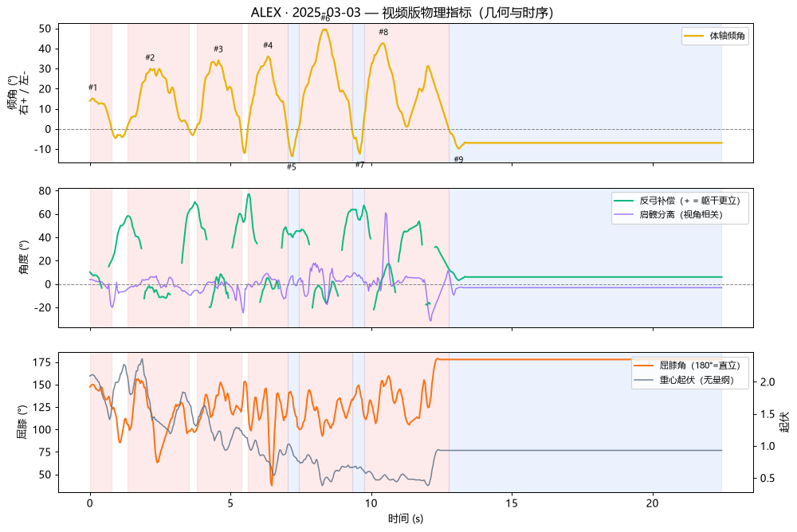This screenshot has width=797, height=532.
Task: Click the y-axis tick label -10
Action: tap(43, 150)
